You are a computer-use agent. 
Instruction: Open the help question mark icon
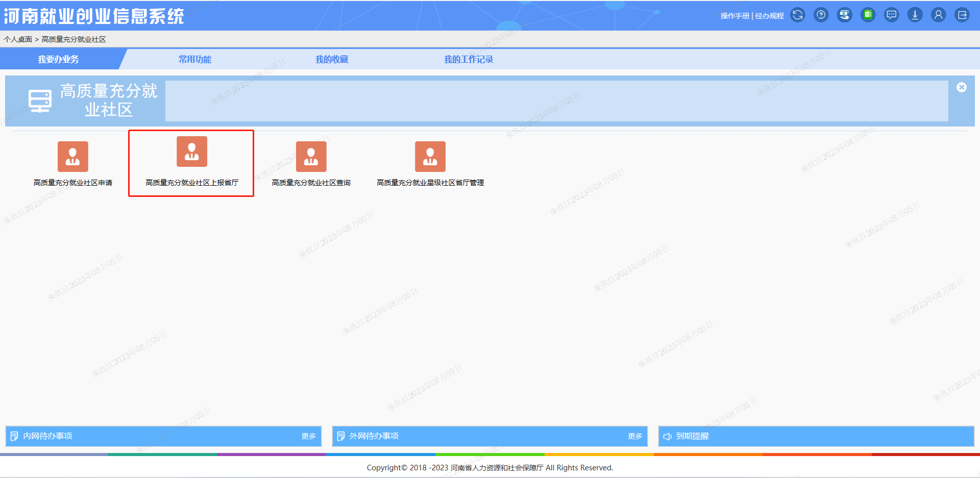[821, 15]
